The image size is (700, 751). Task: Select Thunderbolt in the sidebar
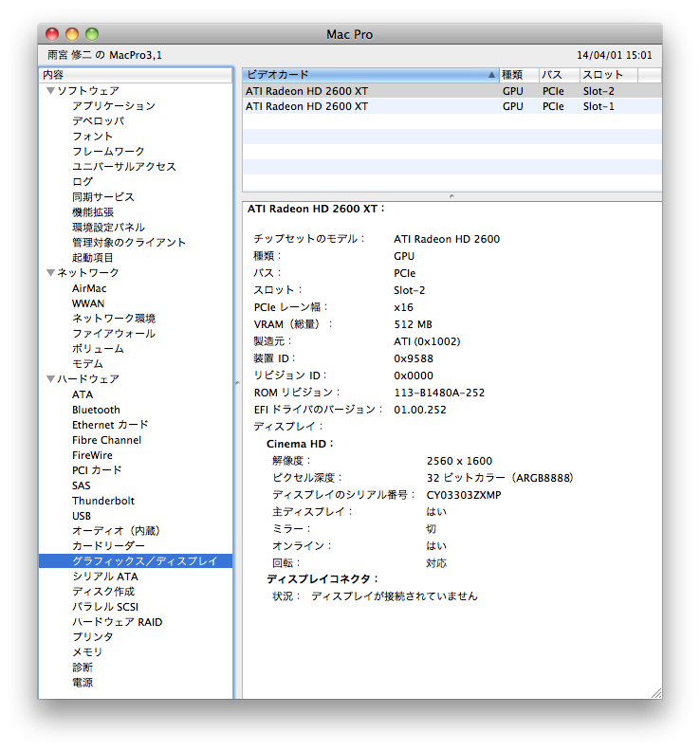[x=103, y=501]
